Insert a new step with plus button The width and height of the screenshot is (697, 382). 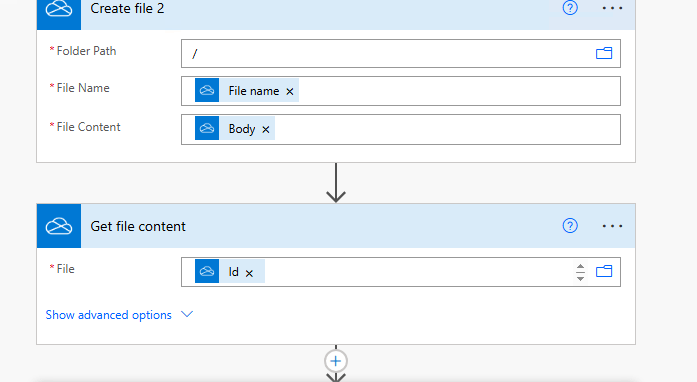click(x=336, y=361)
